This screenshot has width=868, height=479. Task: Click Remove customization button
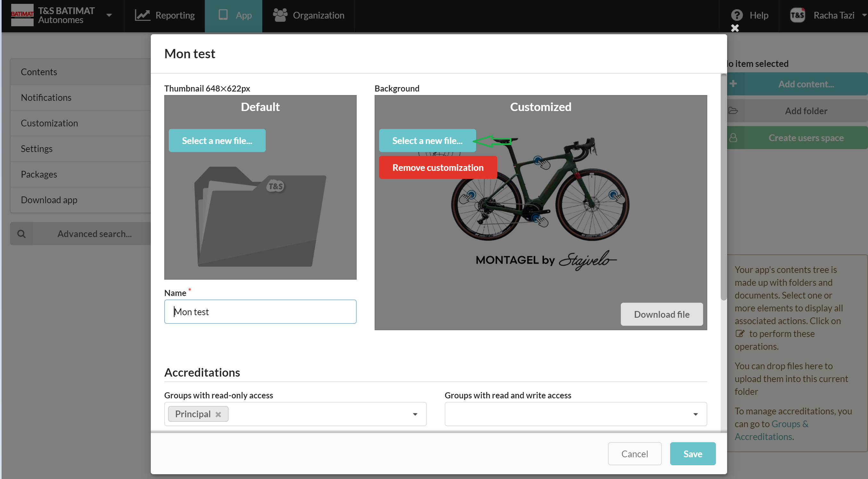(438, 167)
